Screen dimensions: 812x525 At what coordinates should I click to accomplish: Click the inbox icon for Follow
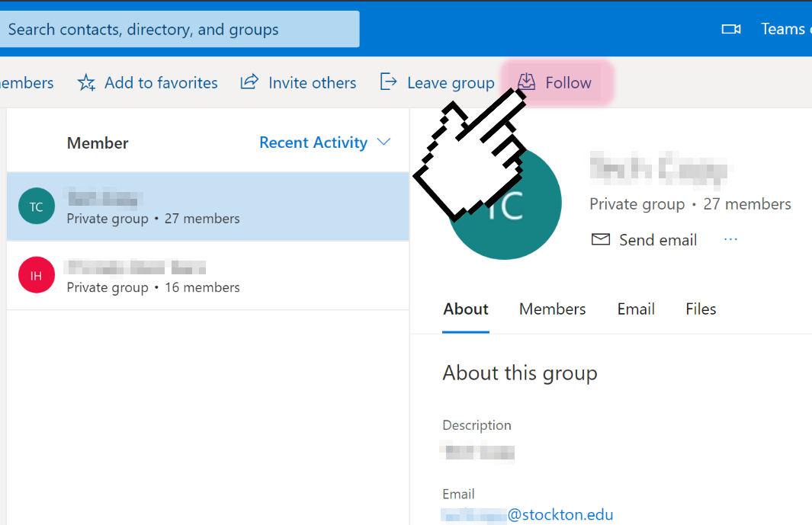point(527,82)
